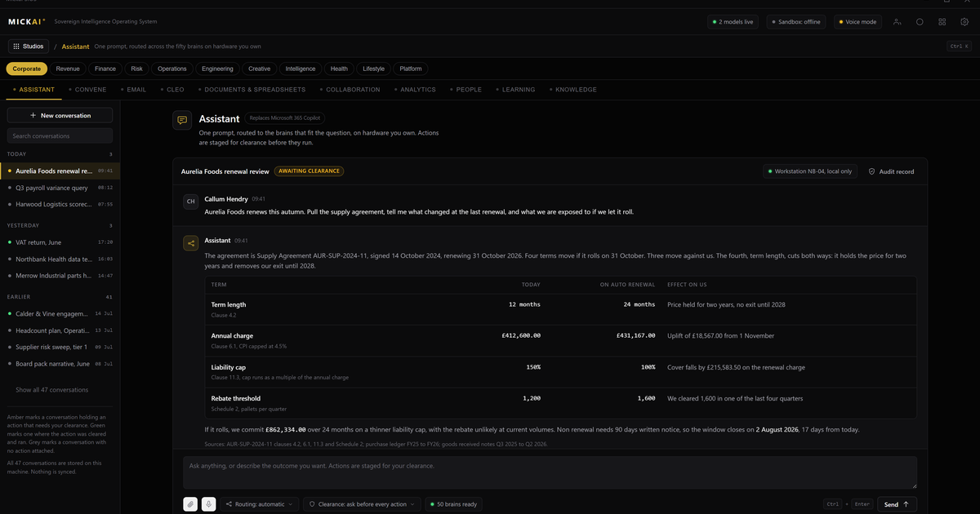Click the Term length table row label
Screen dimensions: 980x514
pos(229,304)
